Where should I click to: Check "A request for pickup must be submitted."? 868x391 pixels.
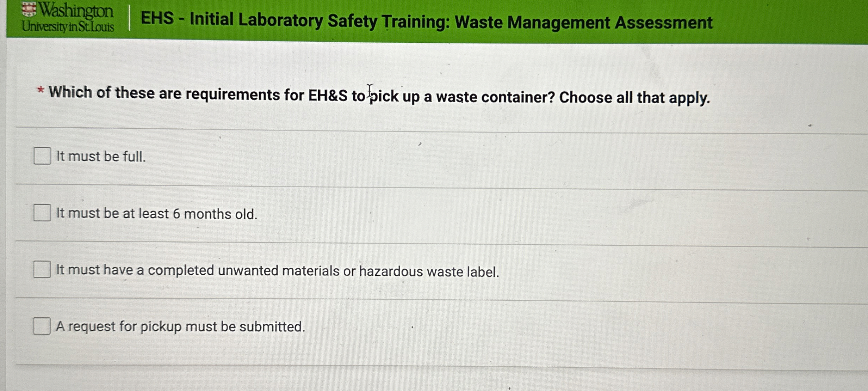click(42, 326)
